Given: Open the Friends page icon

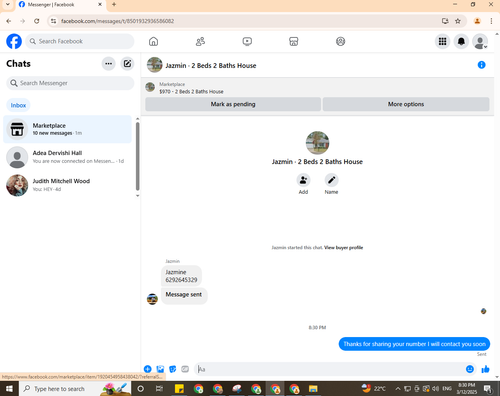Looking at the screenshot, I should [x=200, y=41].
